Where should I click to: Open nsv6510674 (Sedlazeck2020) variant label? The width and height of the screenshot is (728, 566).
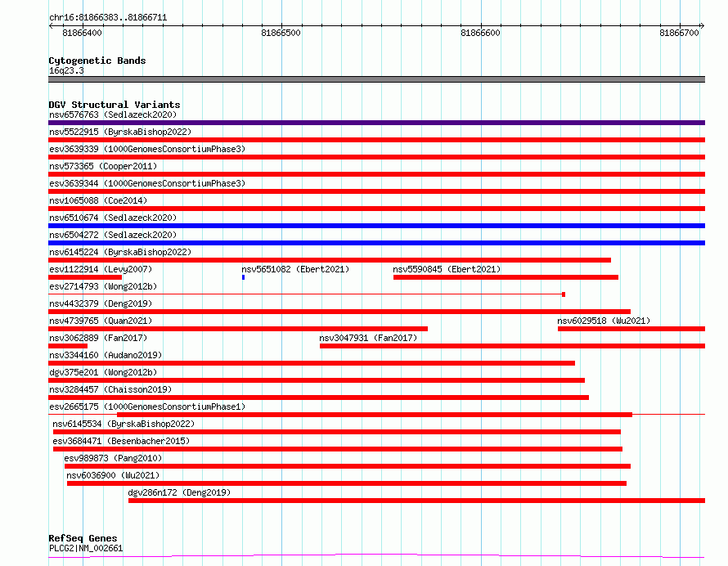tap(113, 218)
